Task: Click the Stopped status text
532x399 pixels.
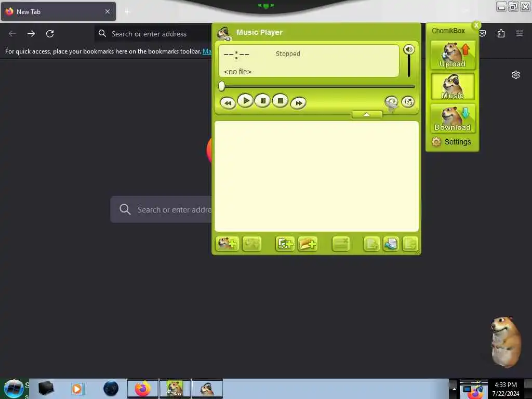Action: (288, 54)
